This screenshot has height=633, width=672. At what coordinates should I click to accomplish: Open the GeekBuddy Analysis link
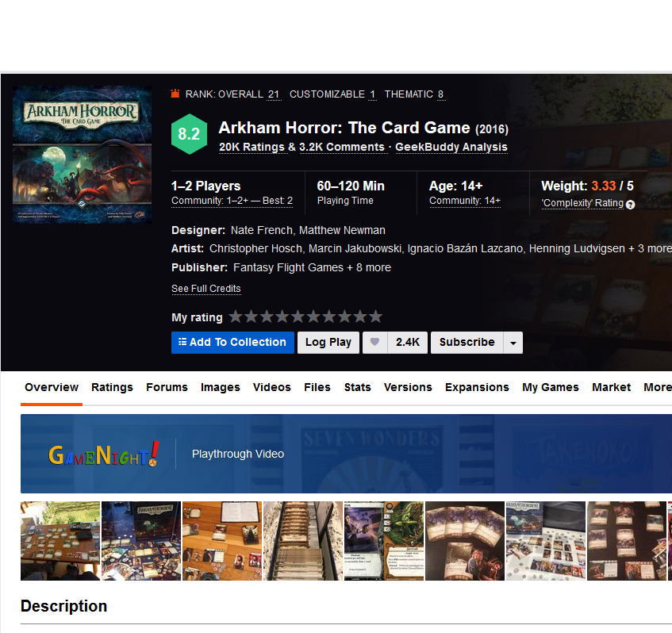pyautogui.click(x=451, y=147)
